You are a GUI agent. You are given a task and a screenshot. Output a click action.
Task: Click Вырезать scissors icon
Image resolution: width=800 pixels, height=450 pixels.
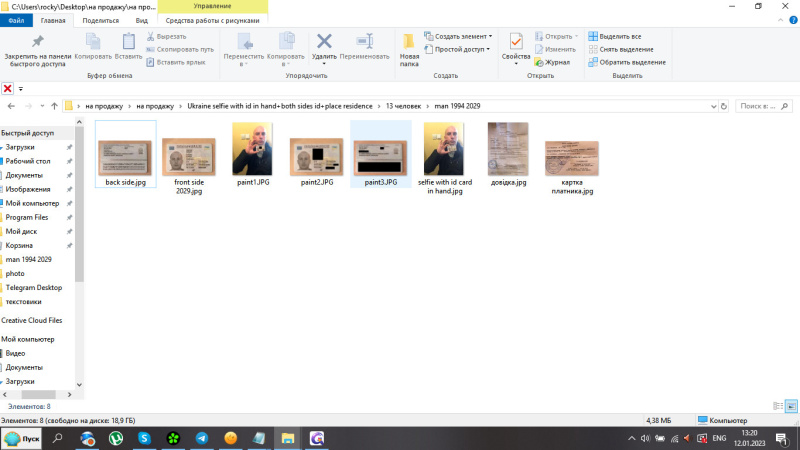tap(150, 36)
